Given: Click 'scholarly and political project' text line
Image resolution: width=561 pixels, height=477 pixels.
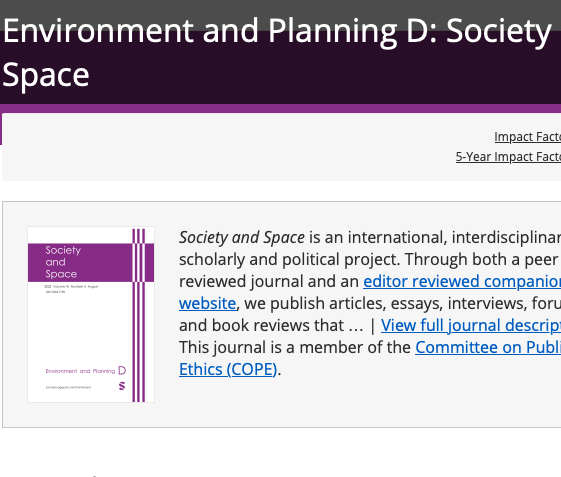Looking at the screenshot, I should point(289,259).
